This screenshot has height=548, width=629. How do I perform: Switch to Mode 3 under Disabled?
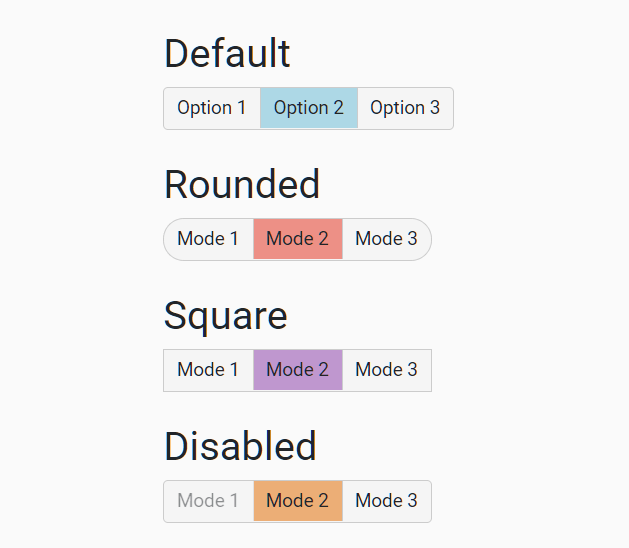pyautogui.click(x=386, y=501)
